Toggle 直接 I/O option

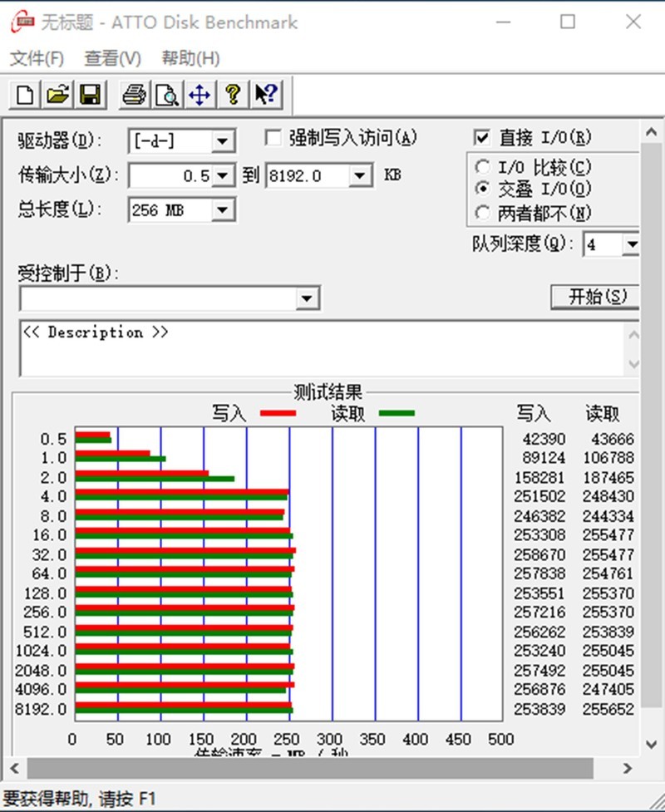480,137
